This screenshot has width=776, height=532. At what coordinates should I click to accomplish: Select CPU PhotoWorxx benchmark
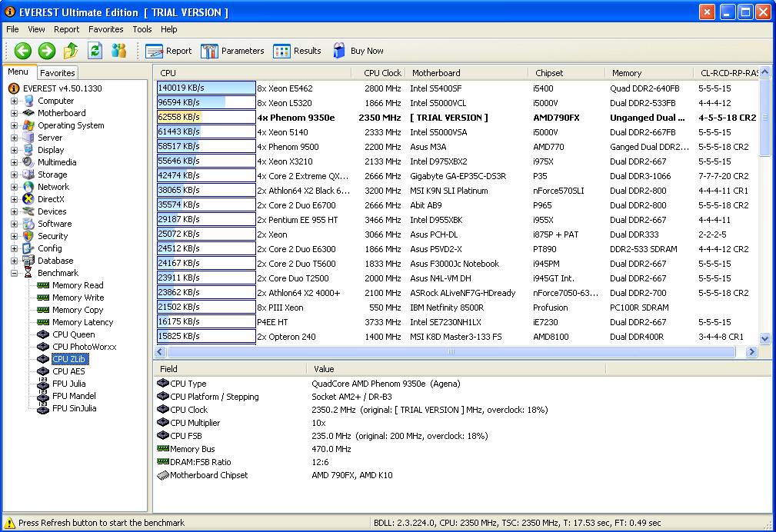coord(85,347)
